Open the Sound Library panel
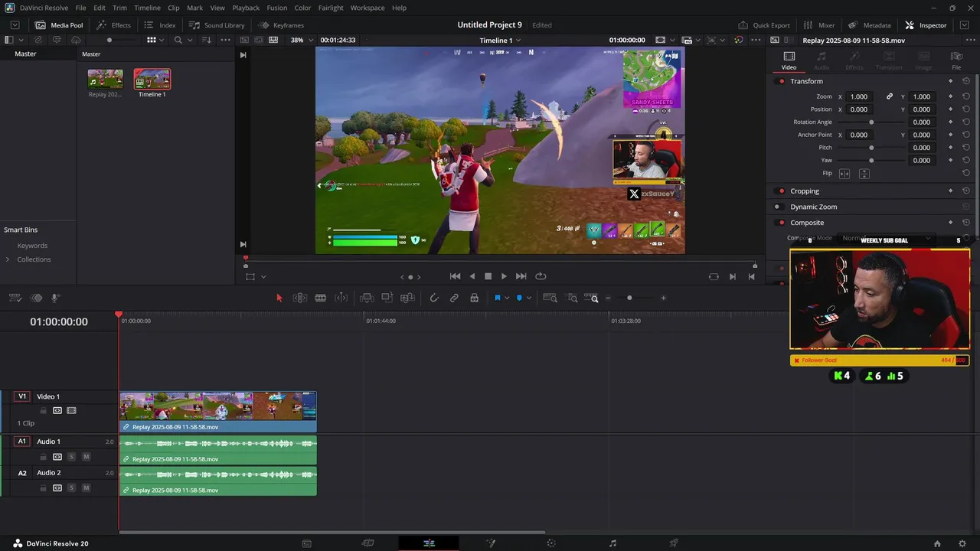The width and height of the screenshot is (980, 551). [x=217, y=25]
